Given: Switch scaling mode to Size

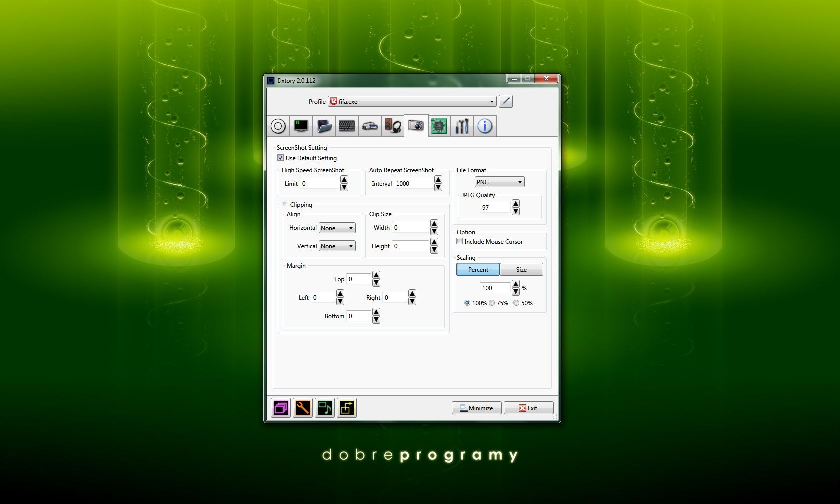Looking at the screenshot, I should 521,269.
